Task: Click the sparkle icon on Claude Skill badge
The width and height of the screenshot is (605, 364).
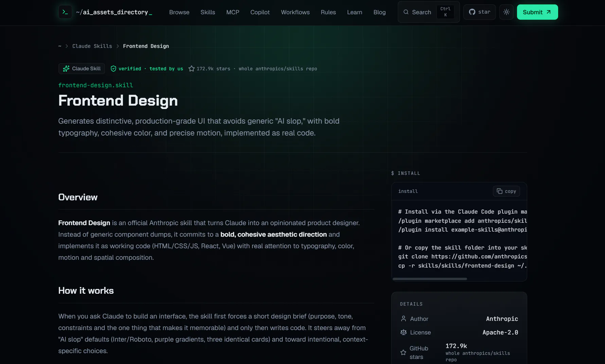Action: 66,69
